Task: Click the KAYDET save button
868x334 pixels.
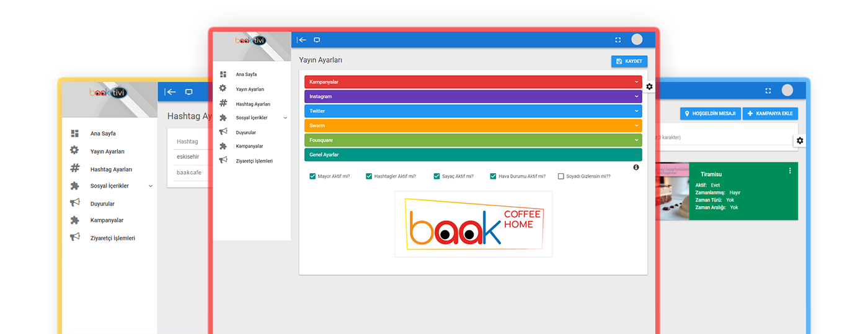Action: tap(629, 61)
